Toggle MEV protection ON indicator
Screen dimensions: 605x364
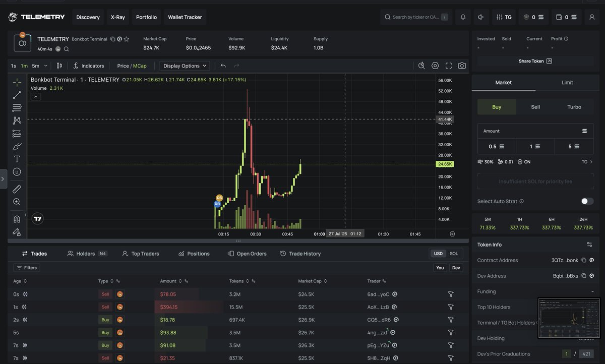click(524, 162)
